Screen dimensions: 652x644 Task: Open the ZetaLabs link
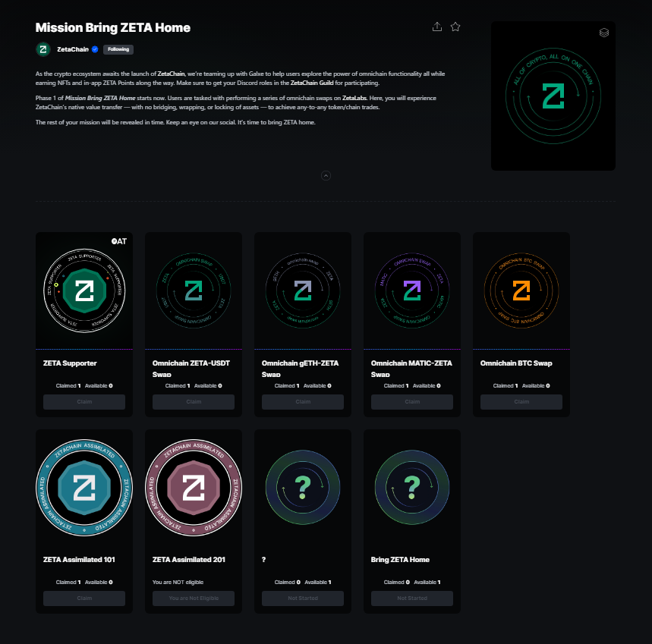[x=354, y=98]
